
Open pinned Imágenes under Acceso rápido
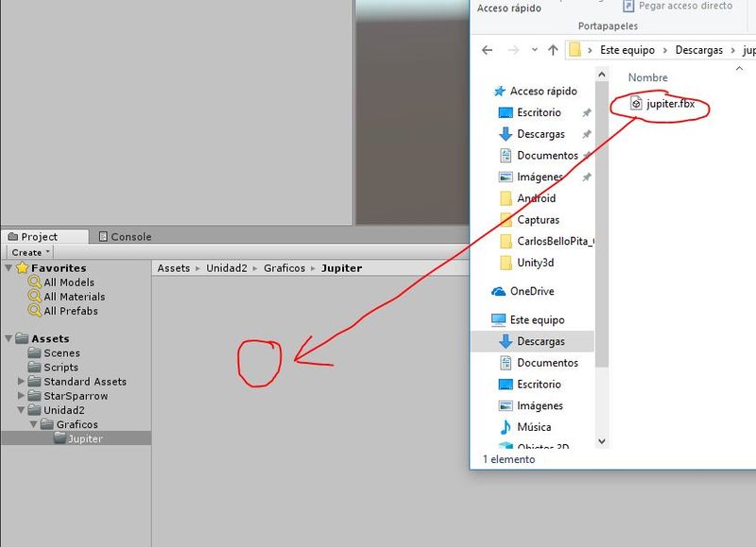click(x=540, y=177)
